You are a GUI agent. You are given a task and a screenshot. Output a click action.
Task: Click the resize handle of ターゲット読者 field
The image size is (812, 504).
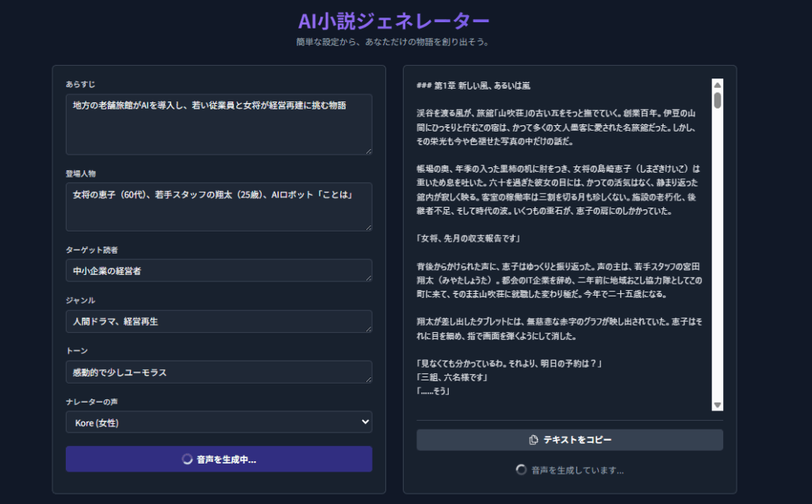[x=367, y=277]
